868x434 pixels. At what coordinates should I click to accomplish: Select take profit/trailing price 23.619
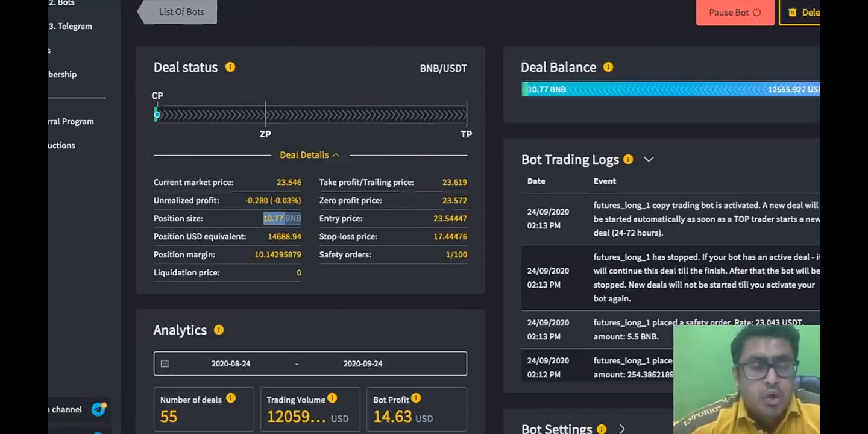(x=454, y=182)
